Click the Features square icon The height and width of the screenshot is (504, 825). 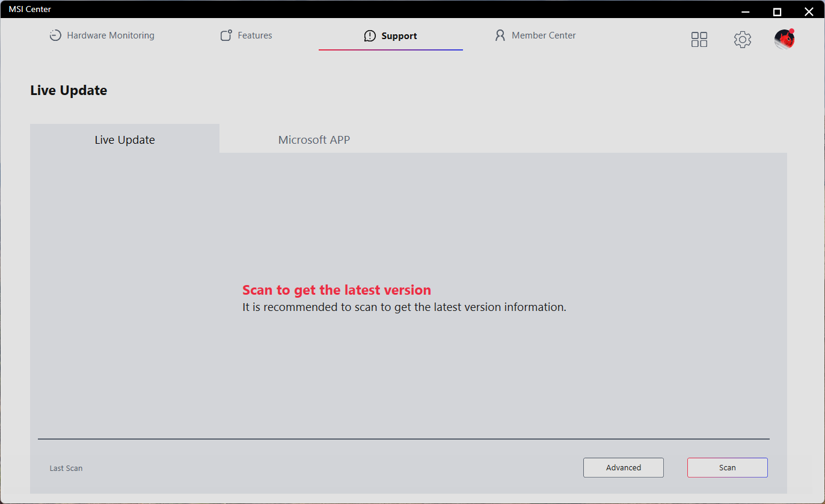[226, 35]
